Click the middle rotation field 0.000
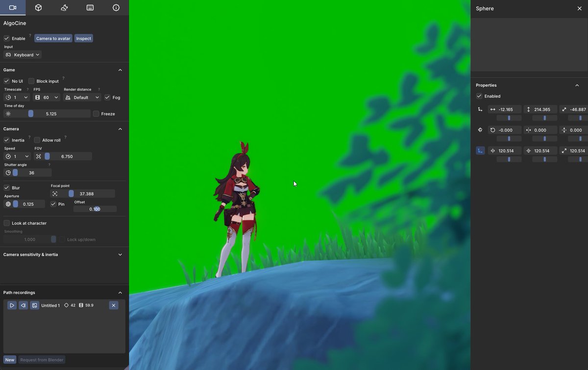588x370 pixels. (x=540, y=130)
